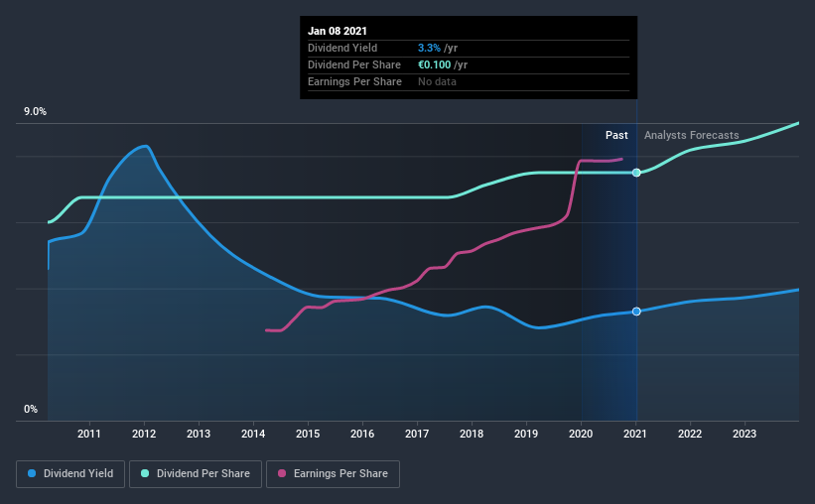Click the 2023 x-axis label
This screenshot has height=504, width=815.
click(x=745, y=434)
